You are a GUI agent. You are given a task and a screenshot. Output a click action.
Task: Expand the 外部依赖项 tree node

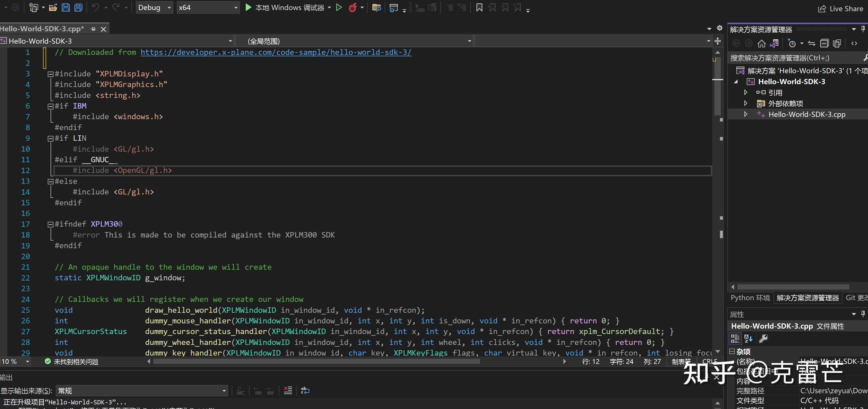pos(746,103)
